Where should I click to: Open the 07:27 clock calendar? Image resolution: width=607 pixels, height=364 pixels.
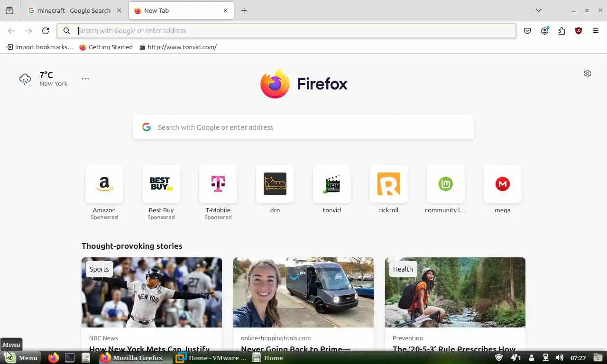578,358
